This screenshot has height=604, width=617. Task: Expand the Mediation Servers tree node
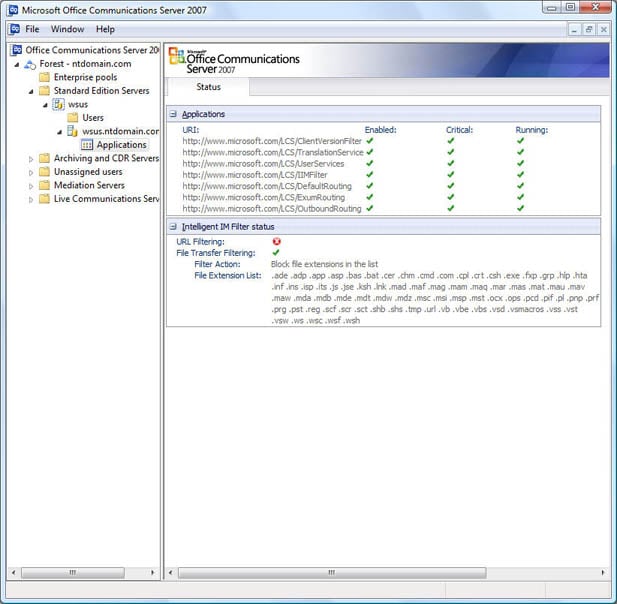31,186
